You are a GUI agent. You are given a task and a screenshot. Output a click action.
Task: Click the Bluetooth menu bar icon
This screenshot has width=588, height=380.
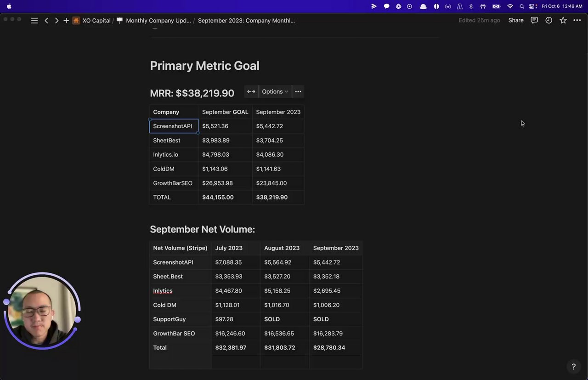(471, 6)
